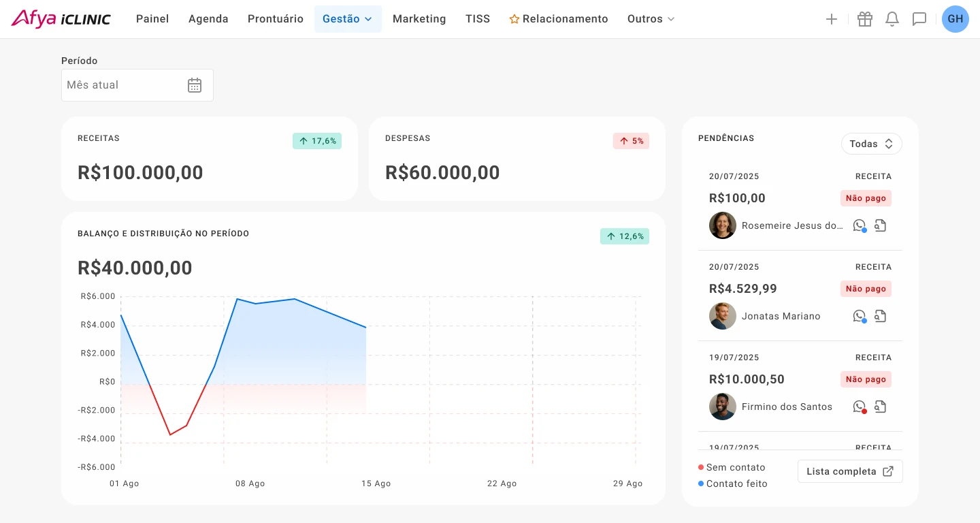Open the gift rewards icon
Image resolution: width=980 pixels, height=523 pixels.
(x=865, y=19)
